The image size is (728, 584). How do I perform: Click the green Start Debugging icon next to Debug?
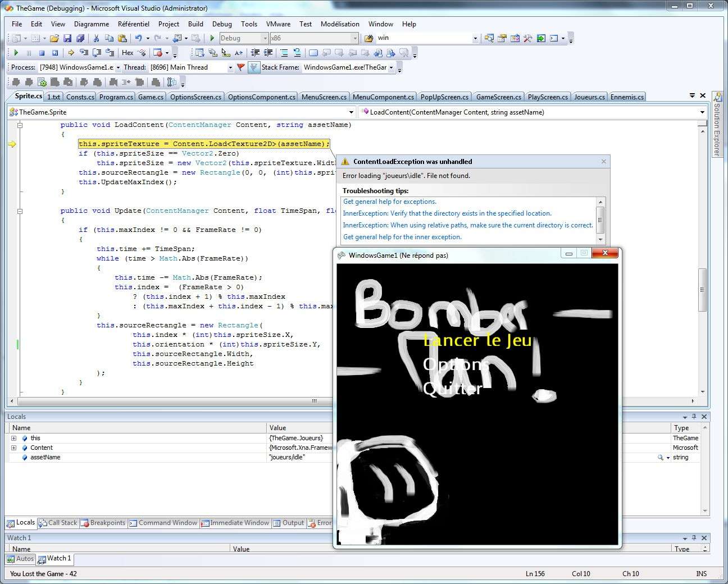(212, 38)
